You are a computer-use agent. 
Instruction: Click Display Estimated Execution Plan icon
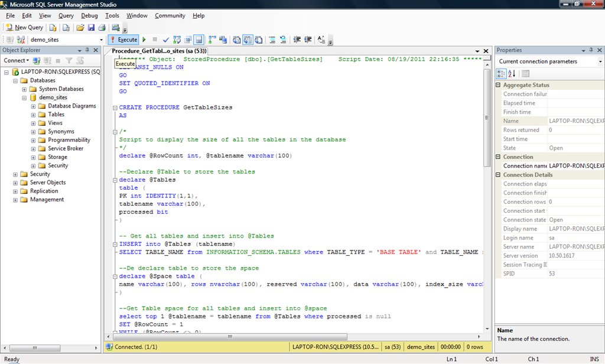pos(177,40)
